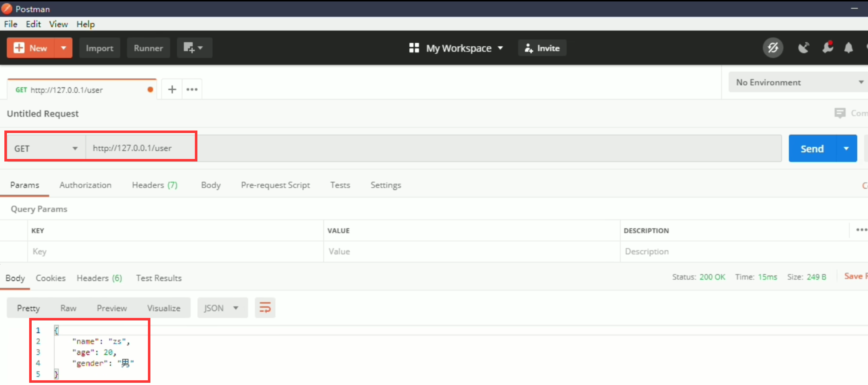
Task: Select the response Headers (6) tab
Action: coord(99,278)
